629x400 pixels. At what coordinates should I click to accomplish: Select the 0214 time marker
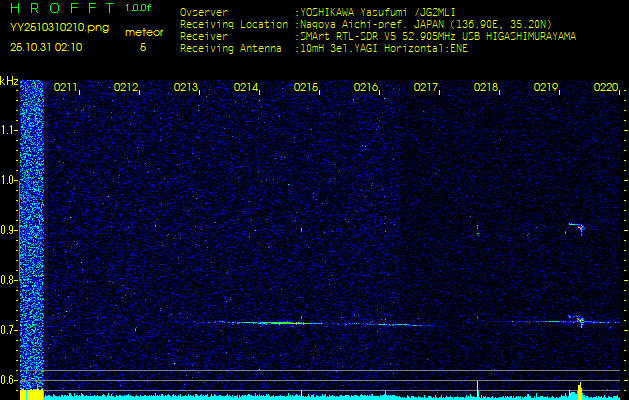[246, 88]
